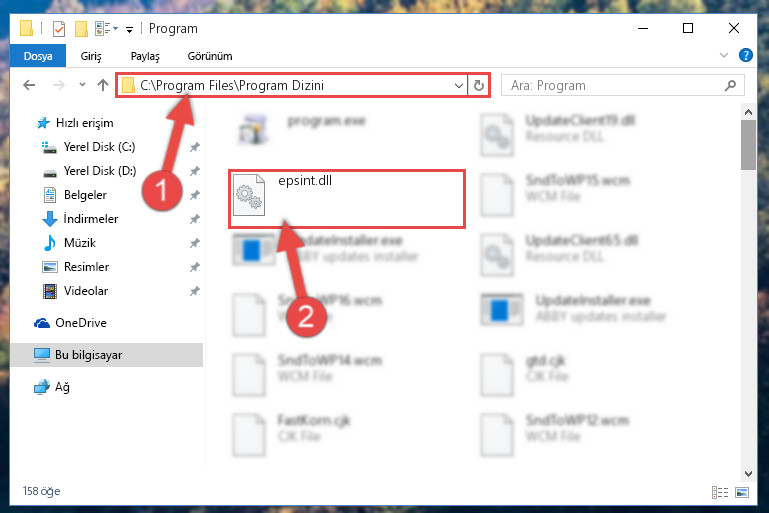The image size is (769, 513).
Task: Switch to large icons view layout
Action: click(742, 492)
